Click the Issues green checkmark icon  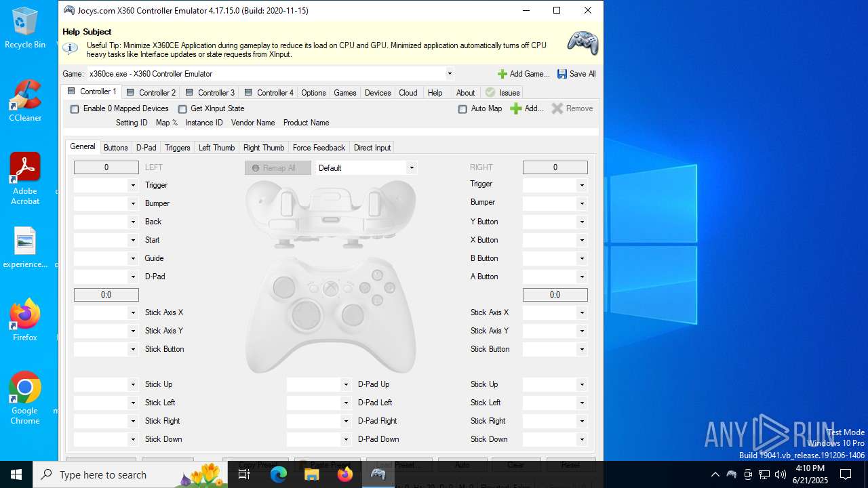pos(490,92)
